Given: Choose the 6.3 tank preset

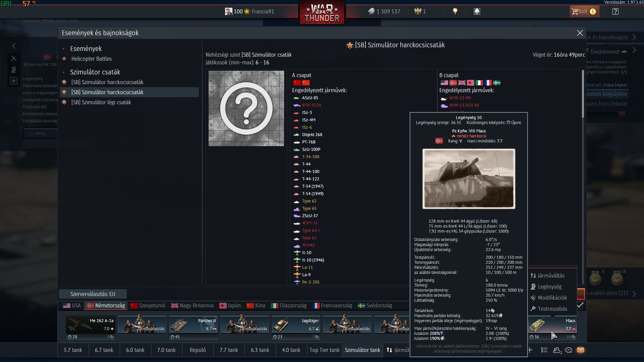Looking at the screenshot, I should (260, 350).
